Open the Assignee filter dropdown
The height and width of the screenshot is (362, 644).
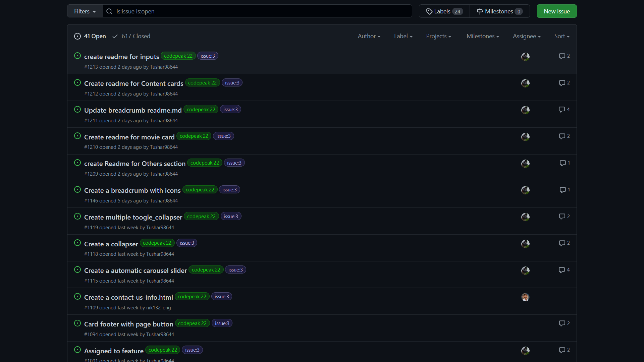pyautogui.click(x=527, y=36)
